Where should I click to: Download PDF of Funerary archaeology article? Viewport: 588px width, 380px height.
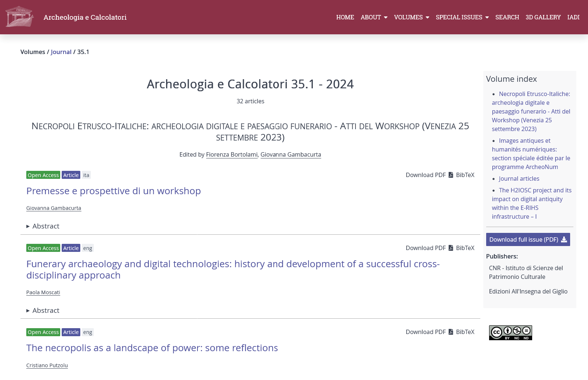tap(429, 248)
